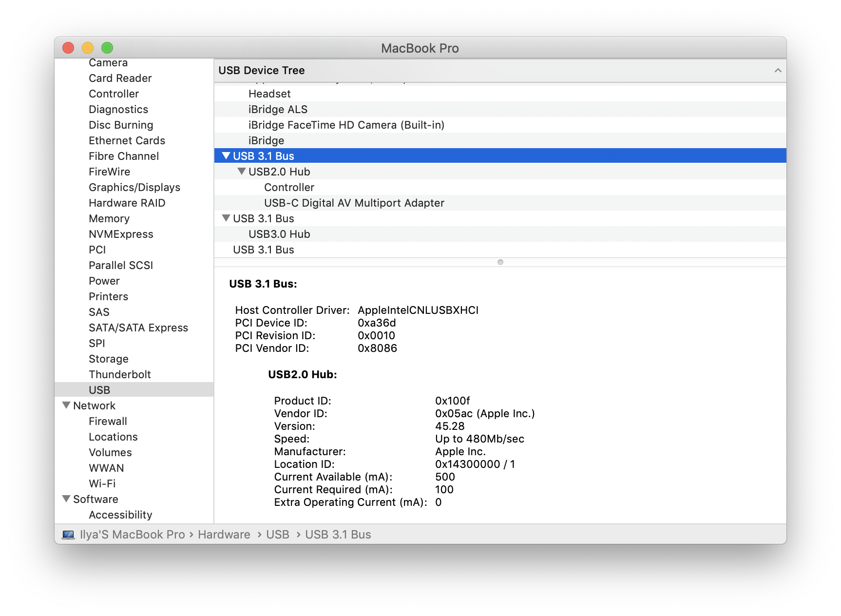Open Power in the sidebar
Image resolution: width=841 pixels, height=616 pixels.
coord(104,281)
